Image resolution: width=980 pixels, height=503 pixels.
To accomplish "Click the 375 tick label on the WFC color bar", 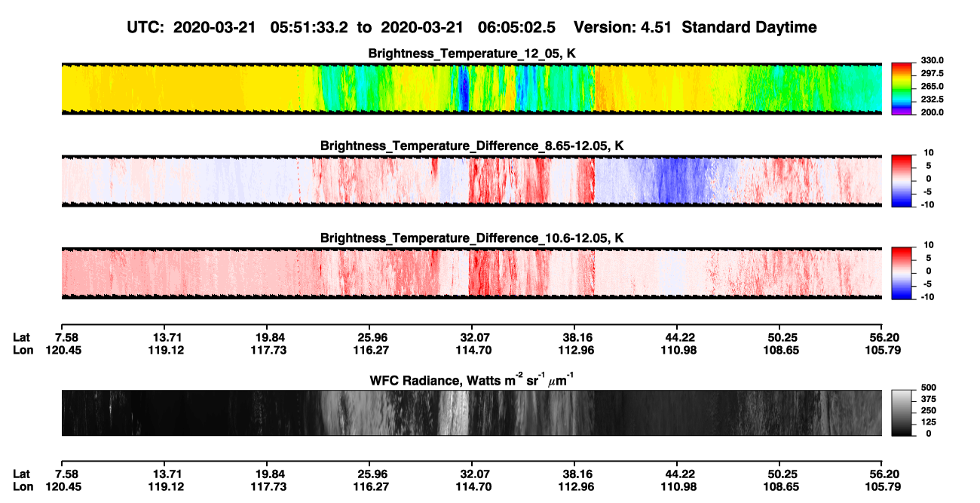I will pyautogui.click(x=928, y=399).
